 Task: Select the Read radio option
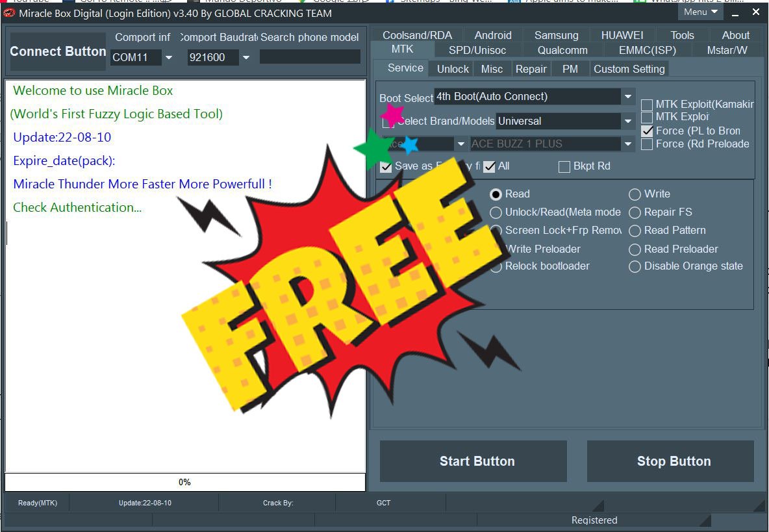496,195
